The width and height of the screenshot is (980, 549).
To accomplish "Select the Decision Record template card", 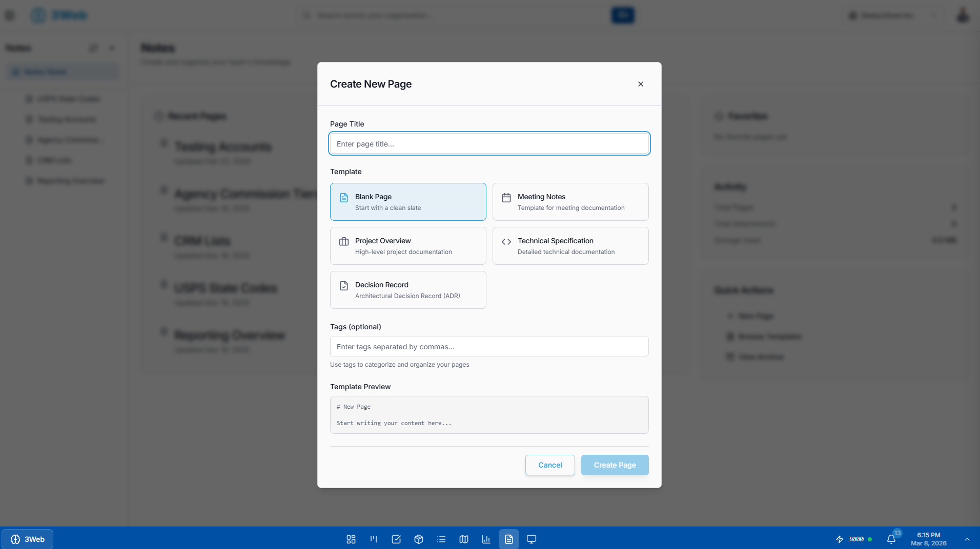I will pos(407,289).
